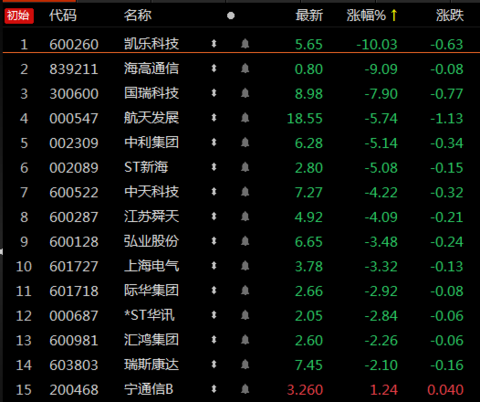The height and width of the screenshot is (402, 480).
Task: Sort by the 最新 column header
Action: 309,15
